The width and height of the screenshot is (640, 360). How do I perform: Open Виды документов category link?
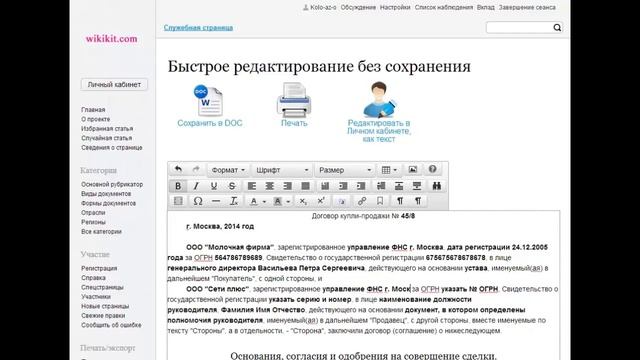click(106, 194)
